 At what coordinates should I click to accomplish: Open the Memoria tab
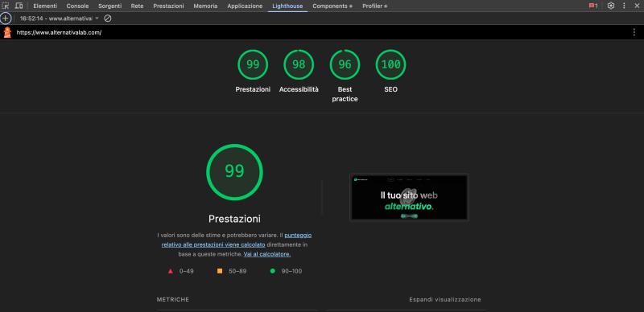coord(205,6)
